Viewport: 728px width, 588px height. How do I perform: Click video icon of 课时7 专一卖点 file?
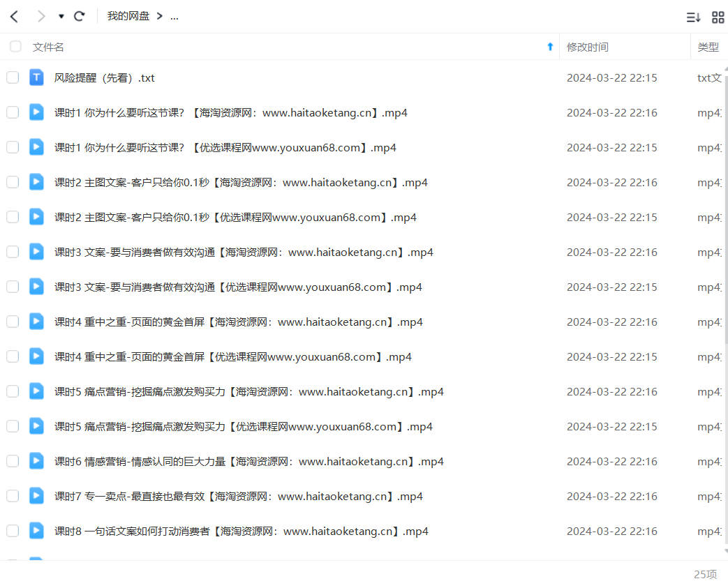(36, 496)
